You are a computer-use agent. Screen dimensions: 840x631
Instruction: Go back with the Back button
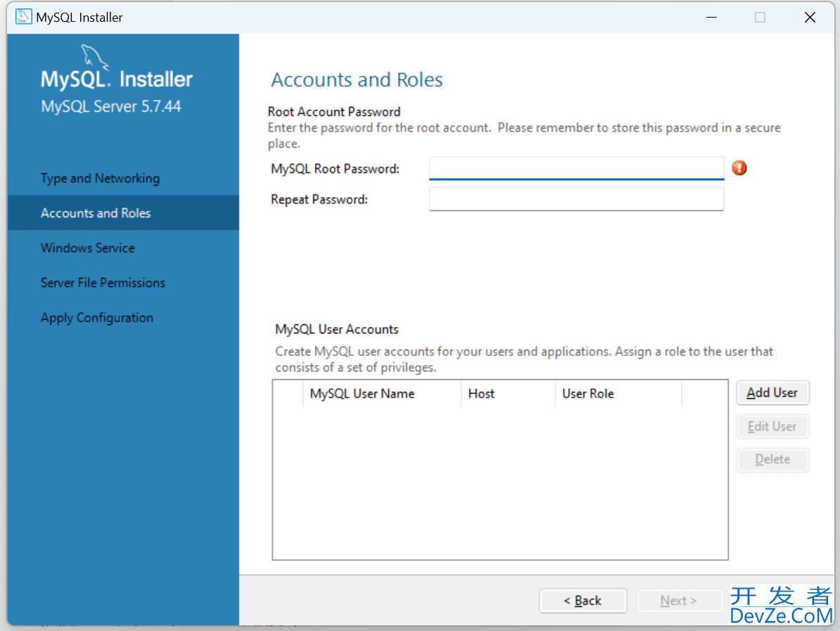[583, 601]
